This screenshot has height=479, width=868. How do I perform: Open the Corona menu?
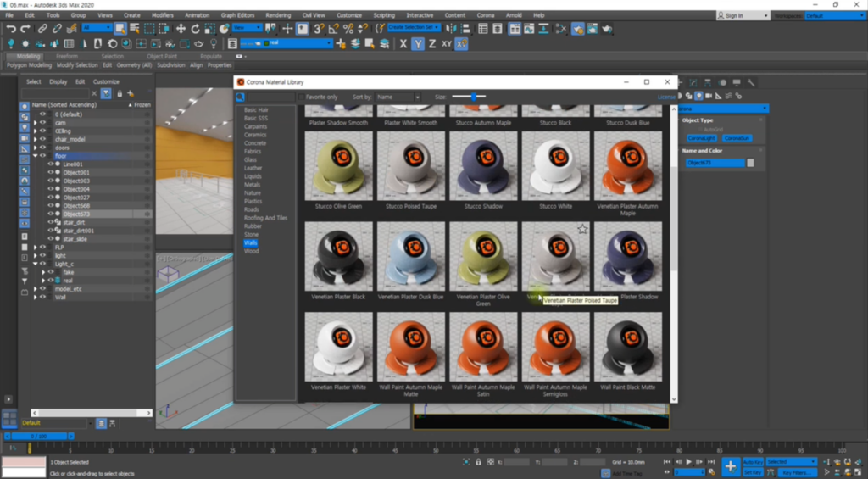pos(486,15)
